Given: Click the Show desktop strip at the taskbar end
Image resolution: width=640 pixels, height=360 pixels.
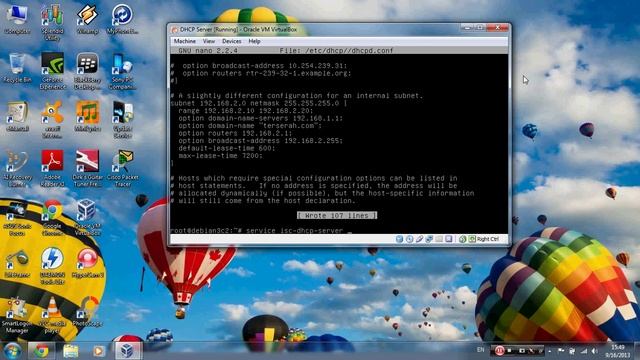Looking at the screenshot, I should (x=637, y=351).
